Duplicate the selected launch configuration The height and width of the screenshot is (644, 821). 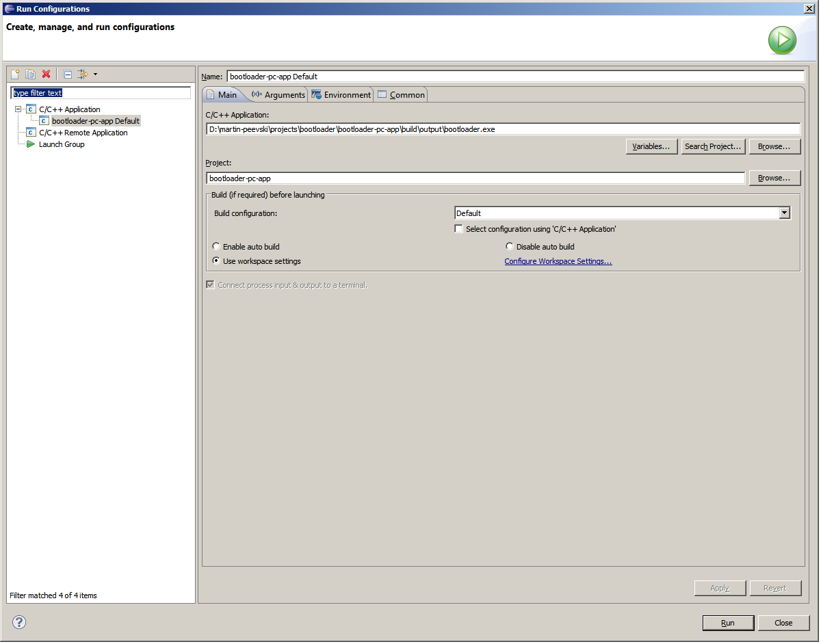[x=30, y=74]
